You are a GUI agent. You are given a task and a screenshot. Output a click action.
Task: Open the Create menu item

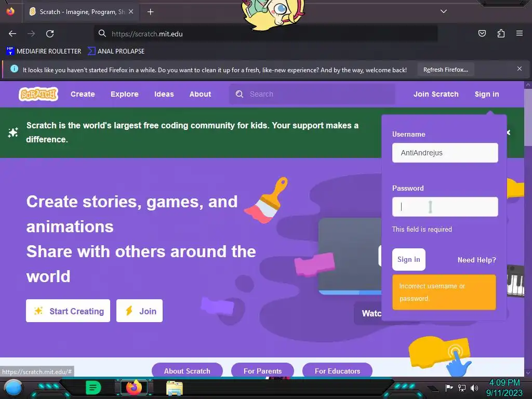pyautogui.click(x=83, y=94)
